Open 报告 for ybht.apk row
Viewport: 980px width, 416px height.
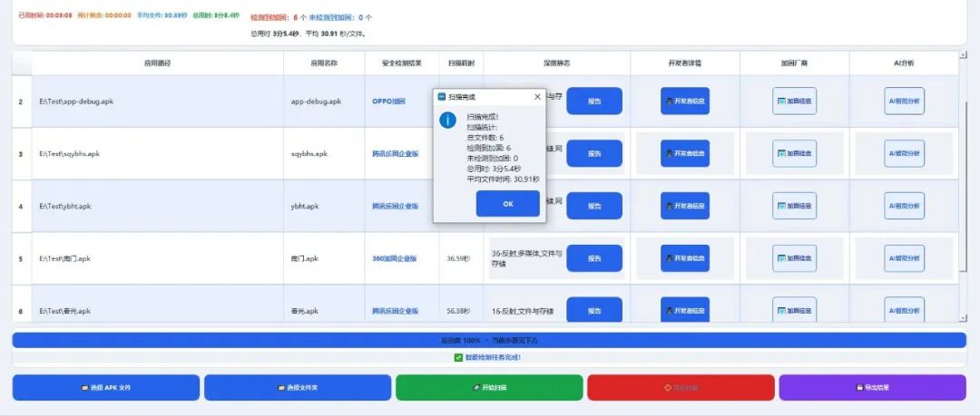[x=594, y=206]
